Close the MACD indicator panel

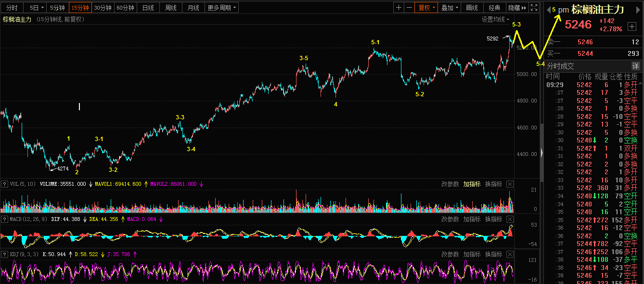click(510, 219)
